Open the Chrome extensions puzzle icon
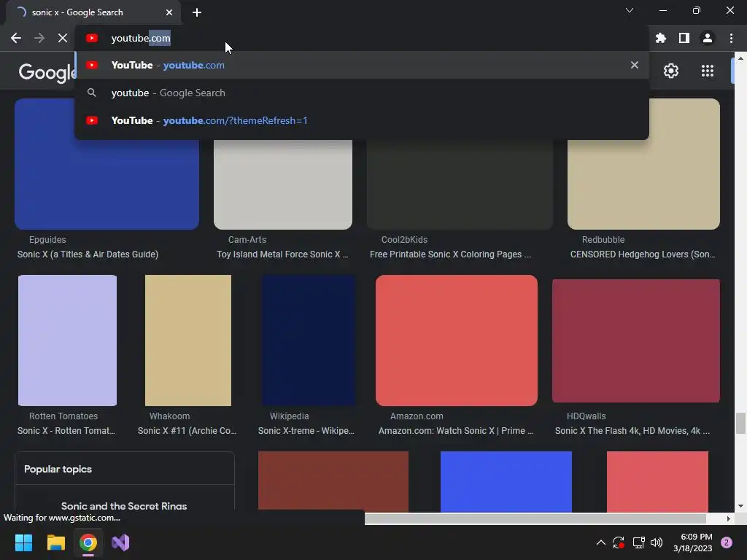Image resolution: width=747 pixels, height=560 pixels. point(661,38)
